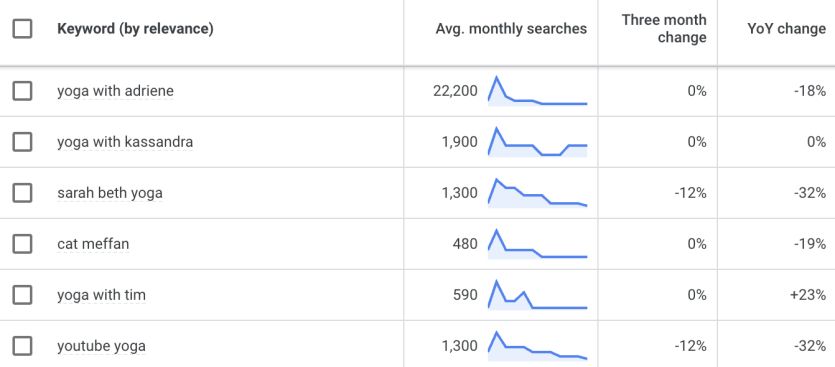This screenshot has width=835, height=367.
Task: Sort by Three month change column
Action: click(x=664, y=29)
